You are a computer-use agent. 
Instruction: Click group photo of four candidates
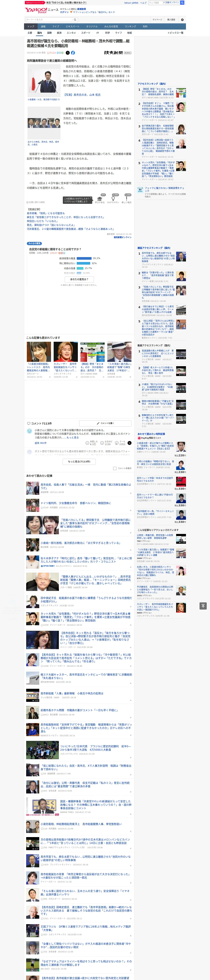click(x=44, y=123)
